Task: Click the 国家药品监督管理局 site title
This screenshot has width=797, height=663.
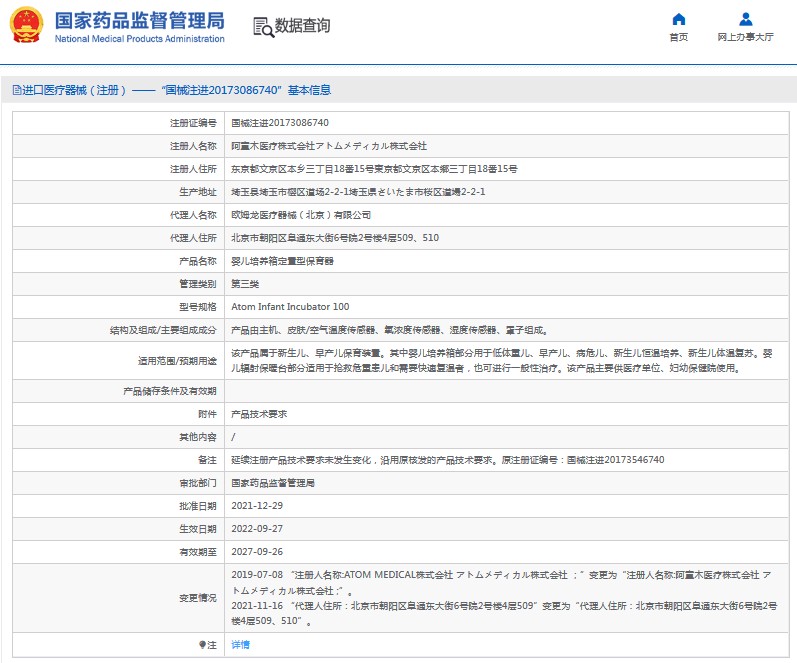Action: (x=140, y=21)
